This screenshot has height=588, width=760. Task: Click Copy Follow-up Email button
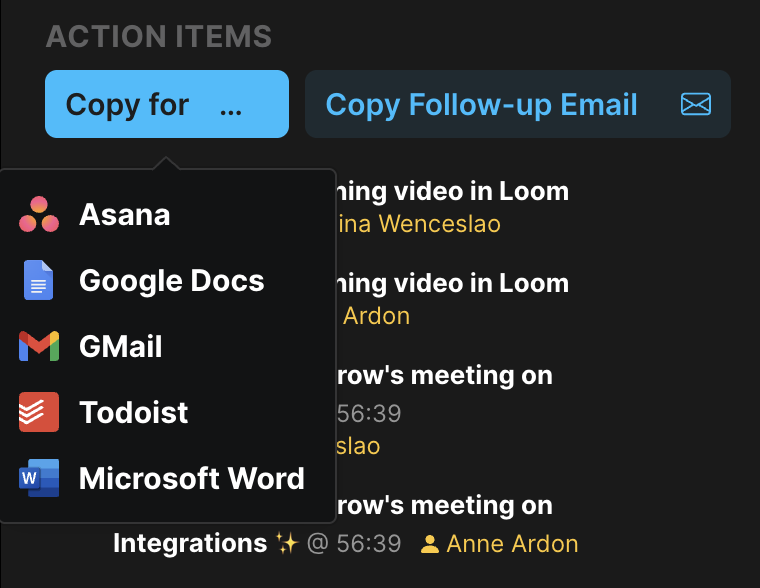[518, 104]
